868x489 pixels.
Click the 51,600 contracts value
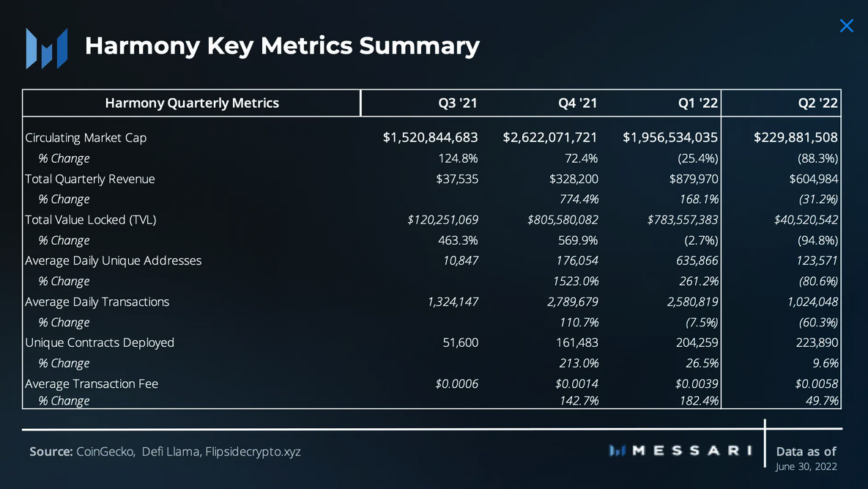pos(461,343)
